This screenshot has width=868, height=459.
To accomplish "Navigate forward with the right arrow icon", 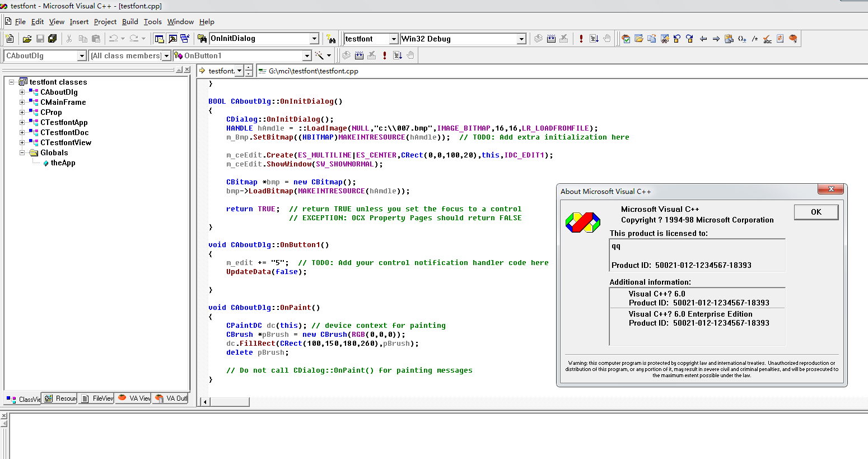I will (716, 39).
